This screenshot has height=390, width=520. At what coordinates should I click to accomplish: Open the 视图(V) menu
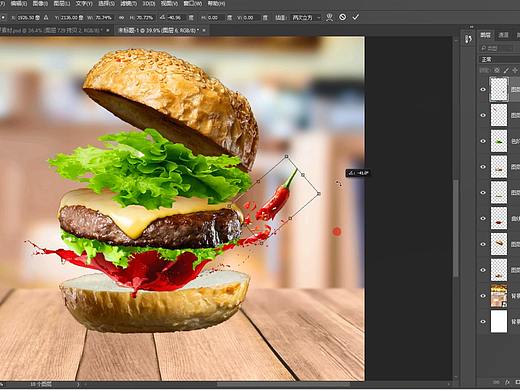[169, 4]
